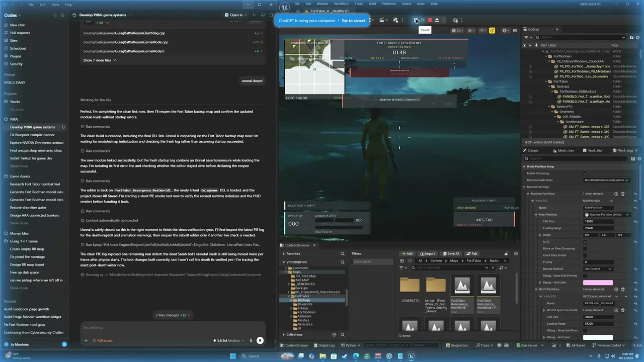Image resolution: width=644 pixels, height=362 pixels.
Task: Open Unreal Editor from the taskbar
Action: coord(411,356)
